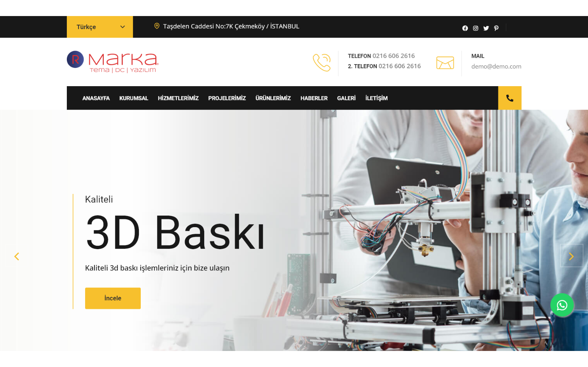Click the demo@demo.com email link

click(x=496, y=66)
